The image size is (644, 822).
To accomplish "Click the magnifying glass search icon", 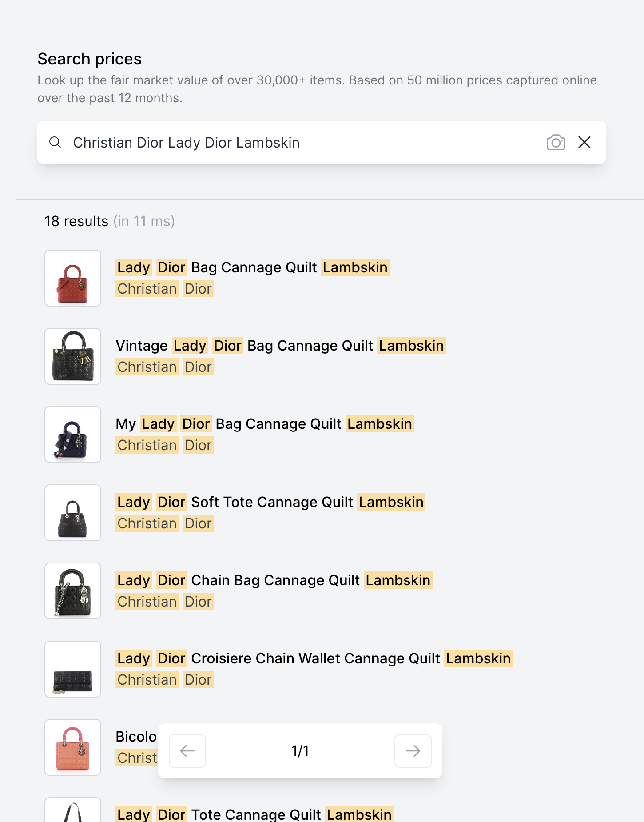I will point(55,142).
